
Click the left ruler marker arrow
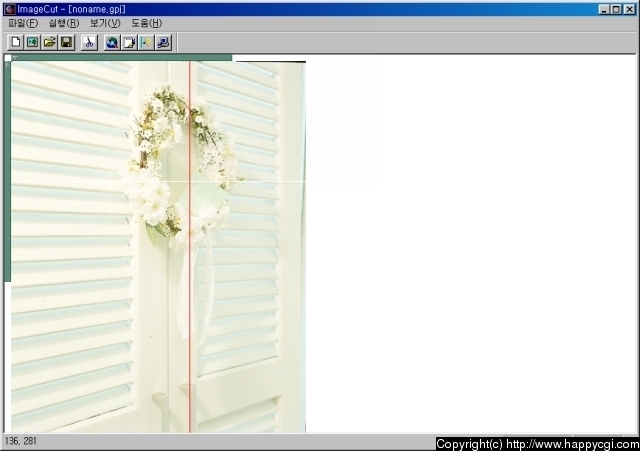point(7,65)
